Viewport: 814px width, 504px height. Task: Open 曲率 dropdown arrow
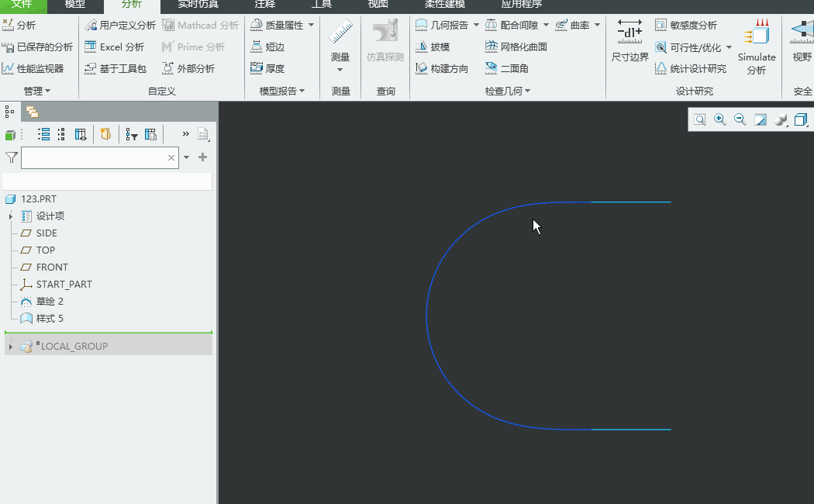click(597, 25)
